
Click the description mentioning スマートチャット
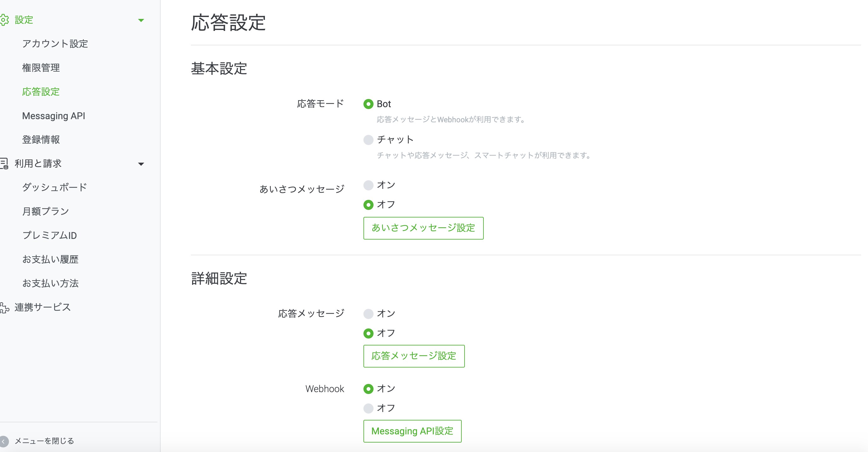(484, 155)
